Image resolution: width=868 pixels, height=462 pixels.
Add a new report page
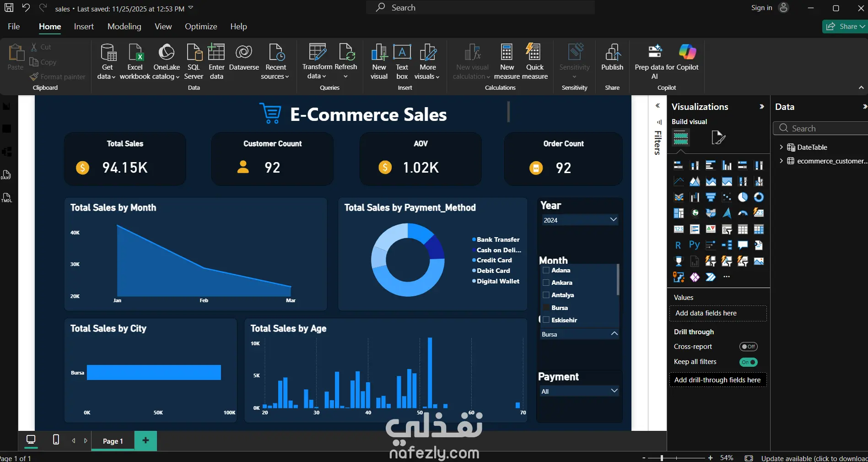pos(146,440)
